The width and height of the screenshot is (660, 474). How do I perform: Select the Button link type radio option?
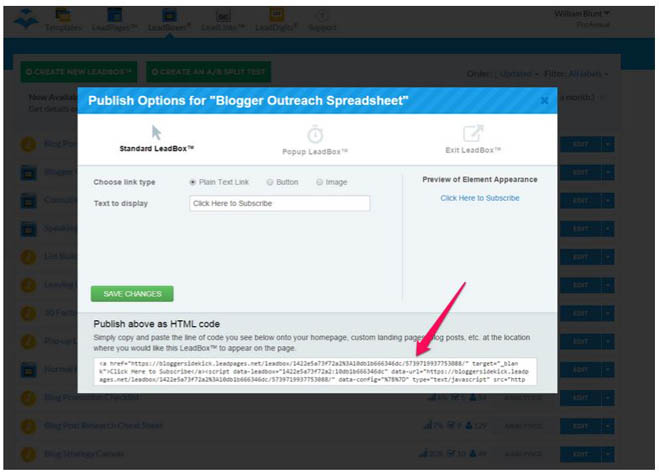coord(270,182)
